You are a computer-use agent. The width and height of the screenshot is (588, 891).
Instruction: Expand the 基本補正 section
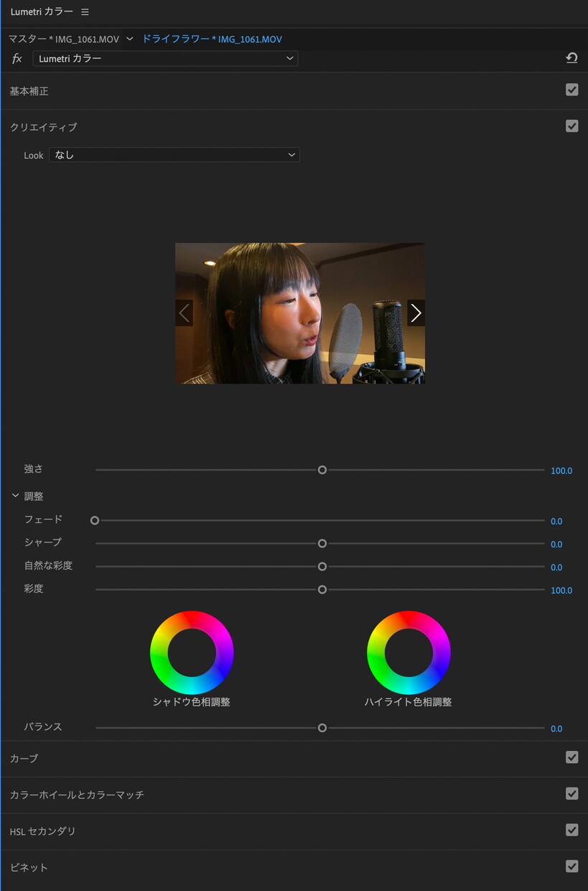point(29,91)
